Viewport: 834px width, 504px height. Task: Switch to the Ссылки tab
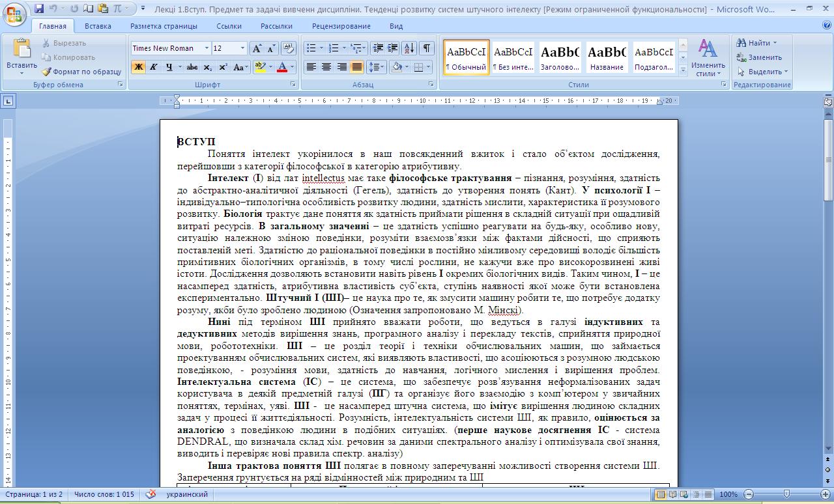point(229,26)
